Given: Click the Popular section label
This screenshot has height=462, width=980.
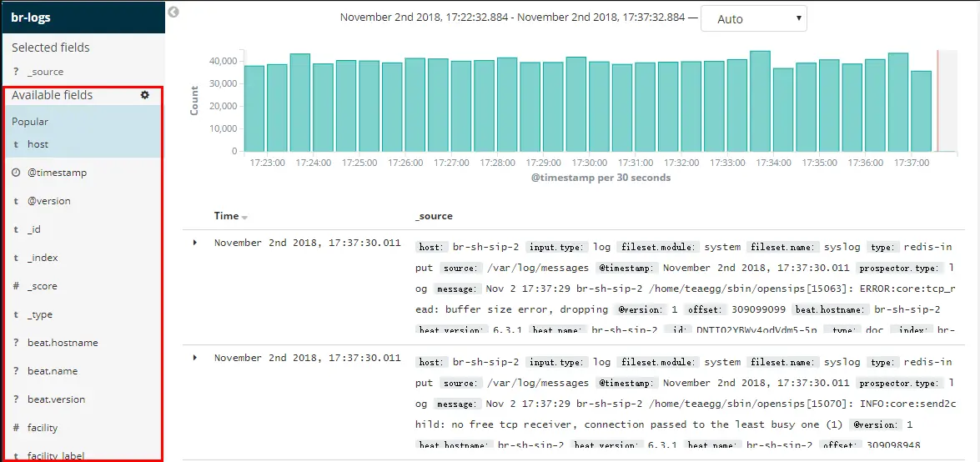Looking at the screenshot, I should 30,121.
